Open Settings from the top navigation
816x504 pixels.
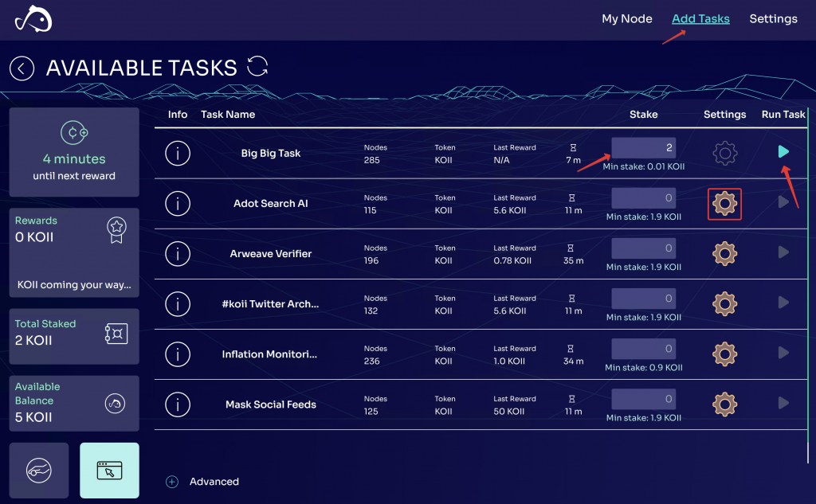(773, 19)
